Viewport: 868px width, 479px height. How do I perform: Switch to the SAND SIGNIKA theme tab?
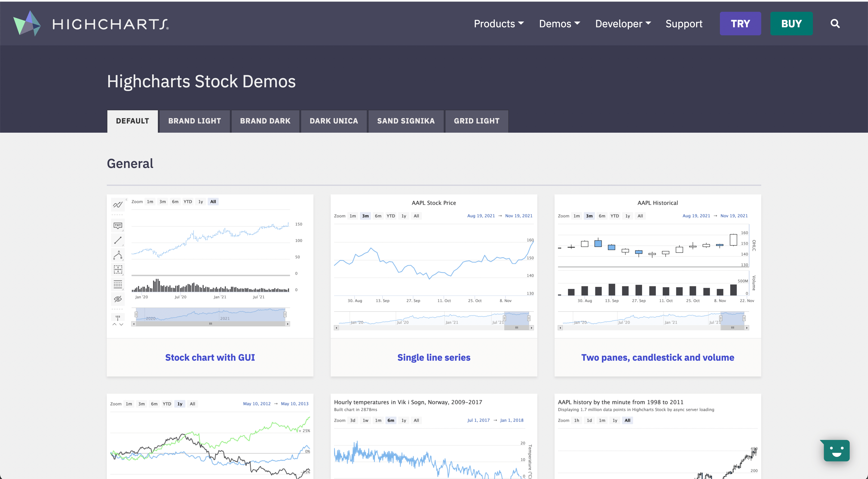[406, 121]
